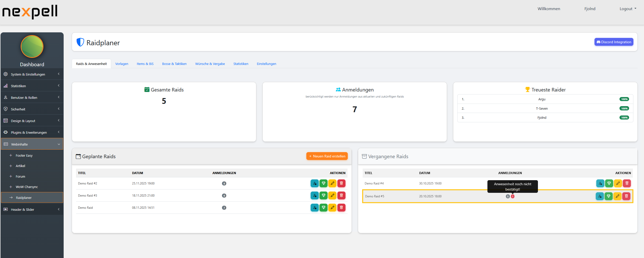
Task: Click the Neuen Raid erstellen button
Action: coord(327,156)
